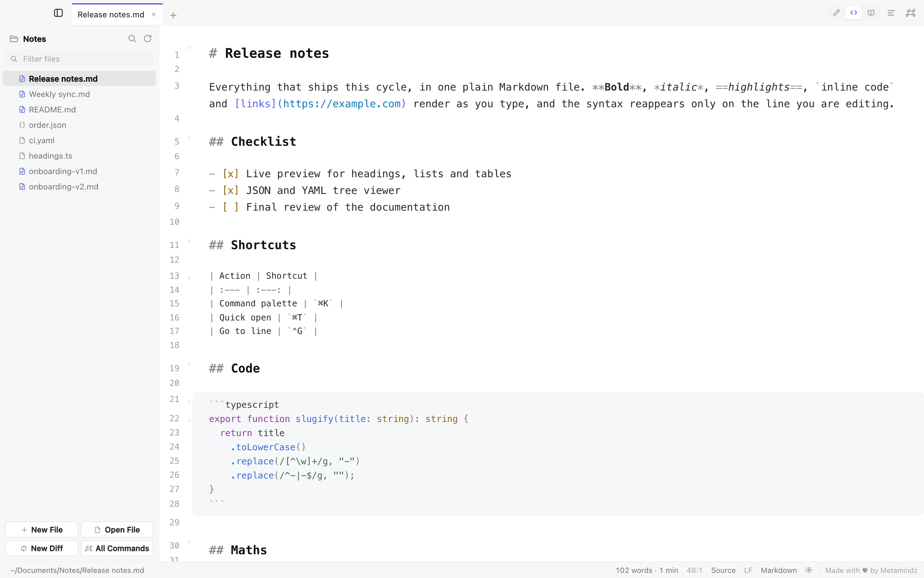Click the toLowerCase code line
Image resolution: width=924 pixels, height=578 pixels.
tap(268, 447)
